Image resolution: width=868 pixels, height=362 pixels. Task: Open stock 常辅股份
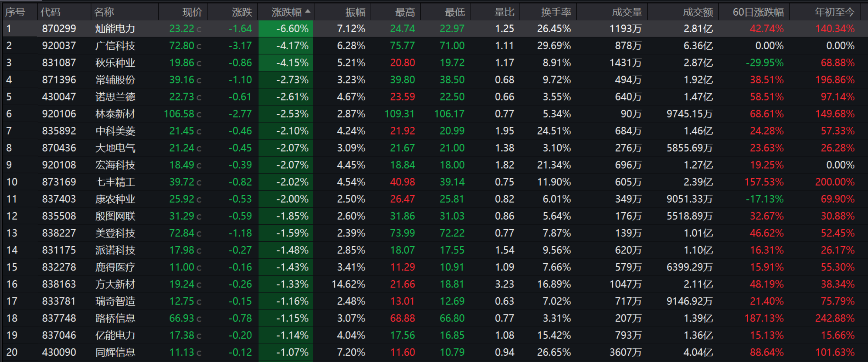tap(115, 80)
